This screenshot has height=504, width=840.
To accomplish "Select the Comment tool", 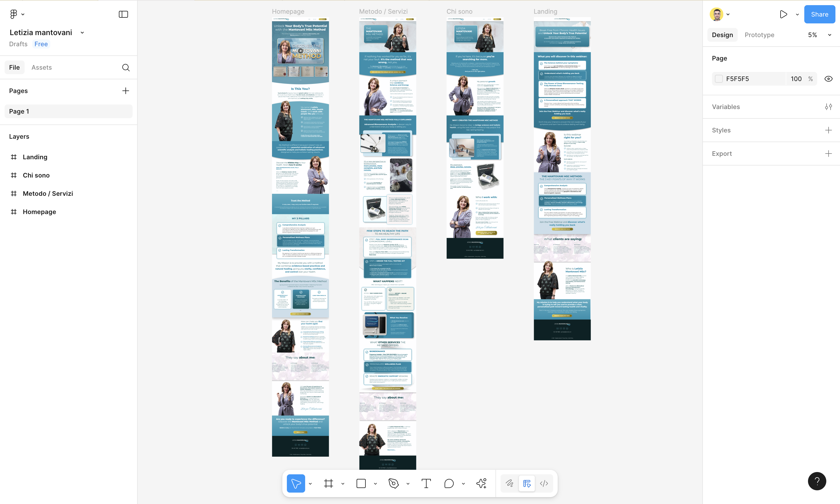I will pyautogui.click(x=449, y=483).
